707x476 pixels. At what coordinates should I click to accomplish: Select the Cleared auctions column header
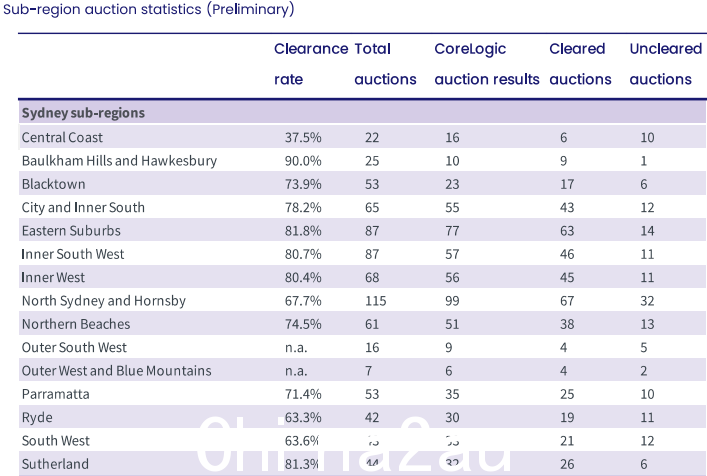click(580, 64)
